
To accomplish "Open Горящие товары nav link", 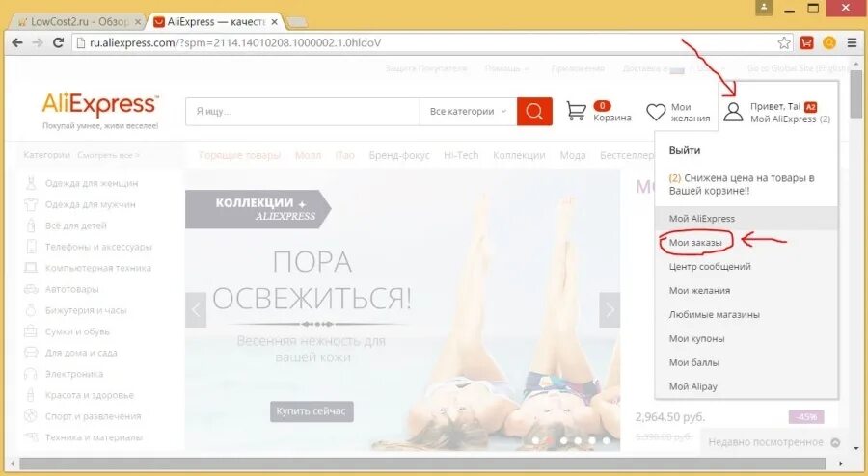I will (x=240, y=155).
